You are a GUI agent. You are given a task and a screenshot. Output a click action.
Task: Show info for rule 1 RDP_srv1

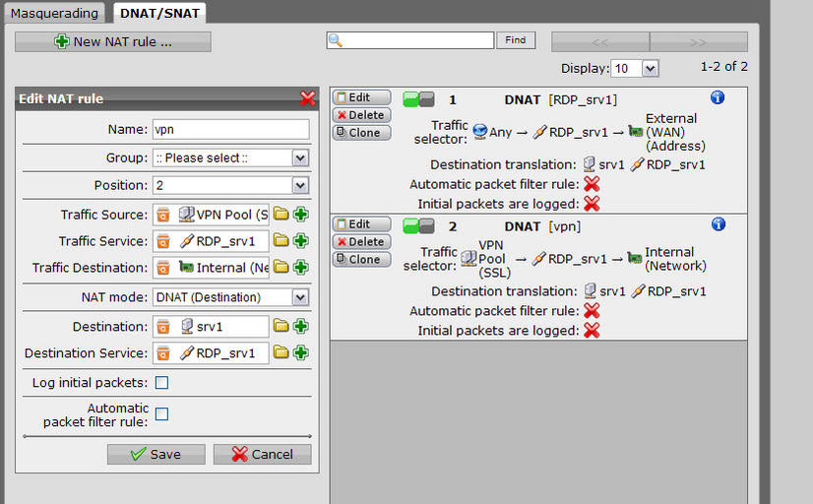(x=718, y=97)
